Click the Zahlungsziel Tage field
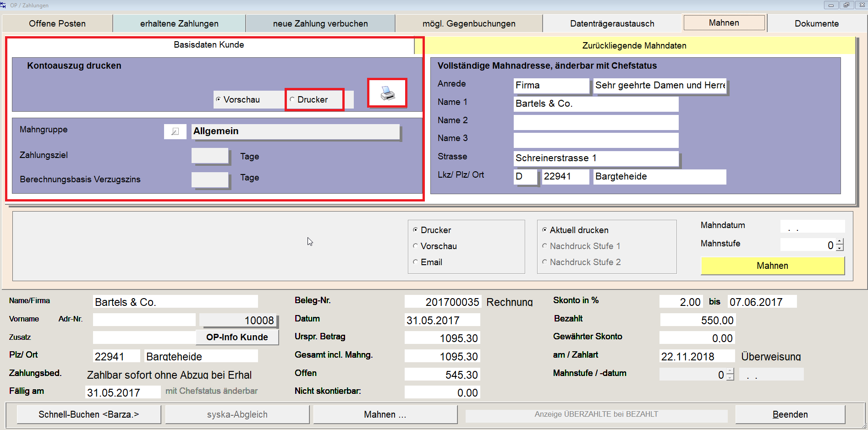 [x=209, y=156]
